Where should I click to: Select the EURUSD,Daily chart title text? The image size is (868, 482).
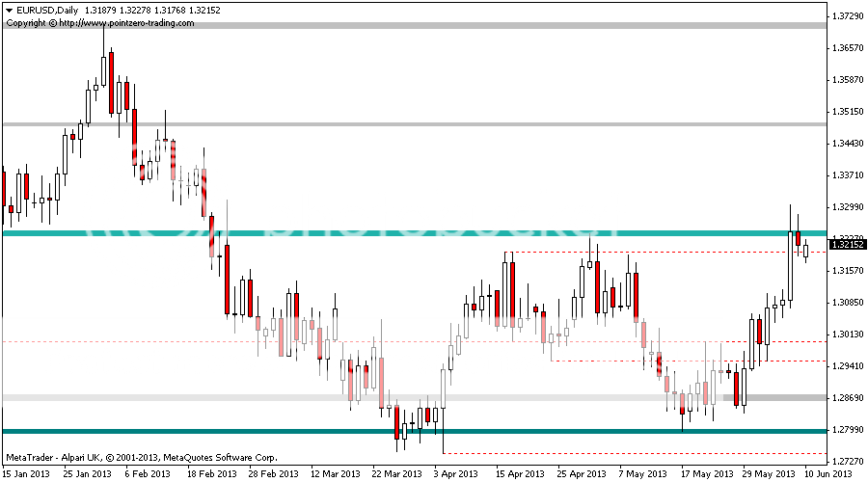coord(47,10)
